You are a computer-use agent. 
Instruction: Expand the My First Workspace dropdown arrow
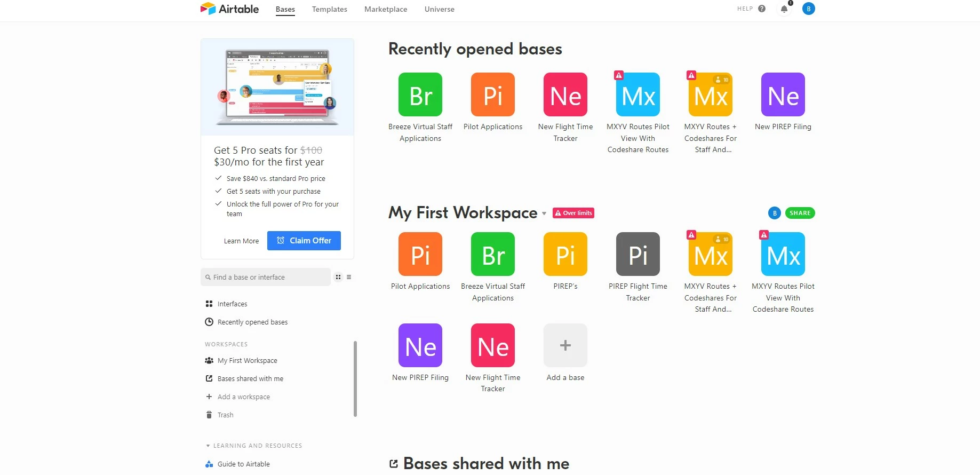pyautogui.click(x=544, y=213)
